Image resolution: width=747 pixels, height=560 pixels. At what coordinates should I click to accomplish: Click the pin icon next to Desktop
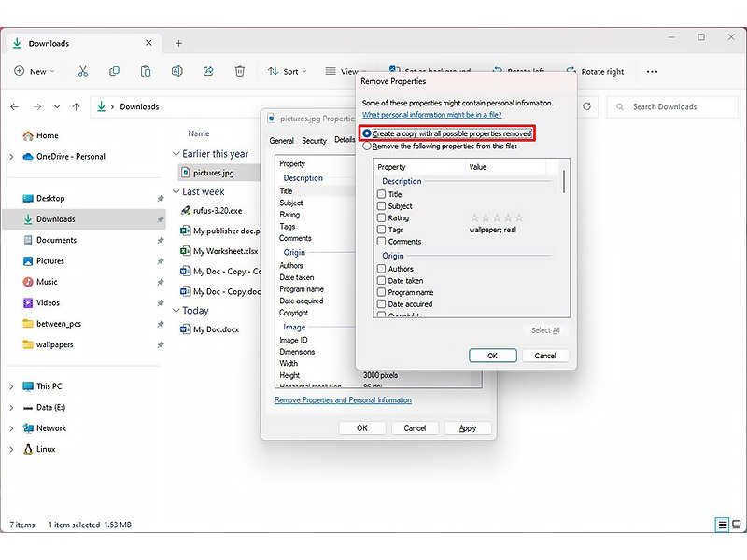tap(161, 199)
